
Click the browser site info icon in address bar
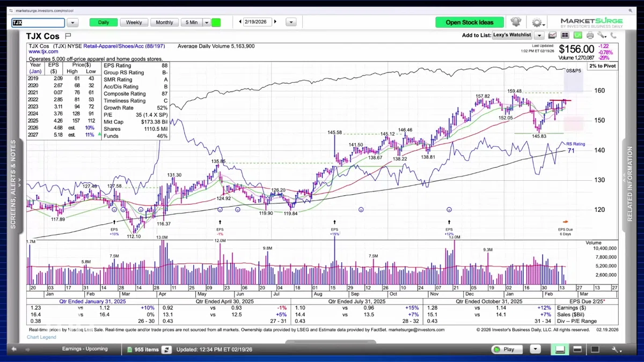coord(11,10)
